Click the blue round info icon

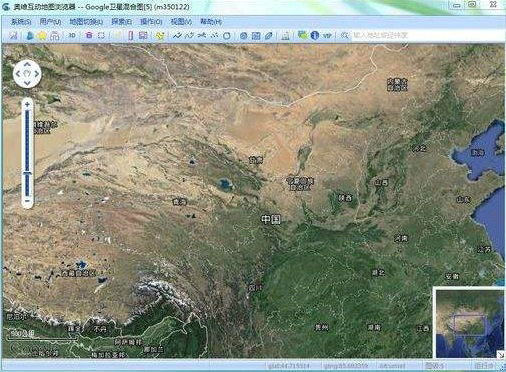[x=315, y=35]
